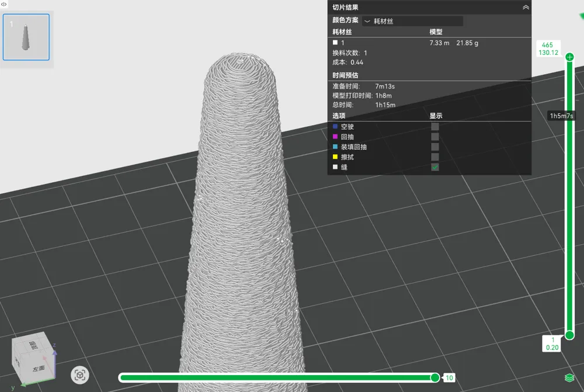
Task: Click the 准备时间 7m13s value
Action: click(385, 86)
